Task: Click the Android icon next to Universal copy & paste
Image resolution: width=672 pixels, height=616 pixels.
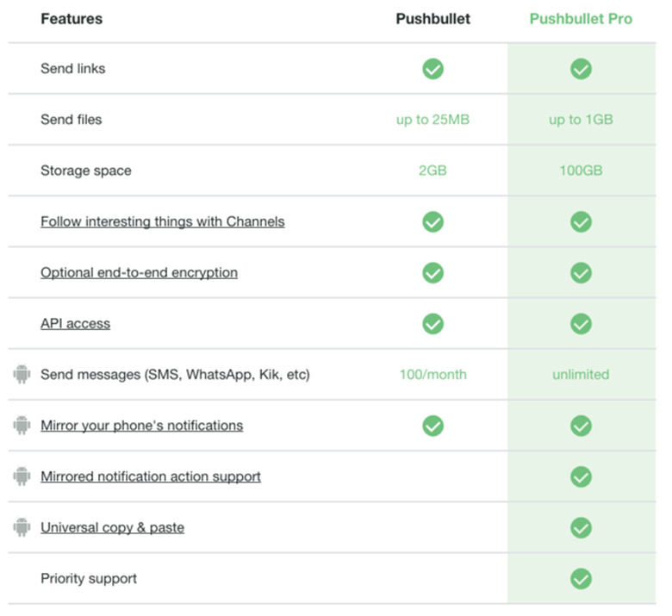Action: point(22,527)
